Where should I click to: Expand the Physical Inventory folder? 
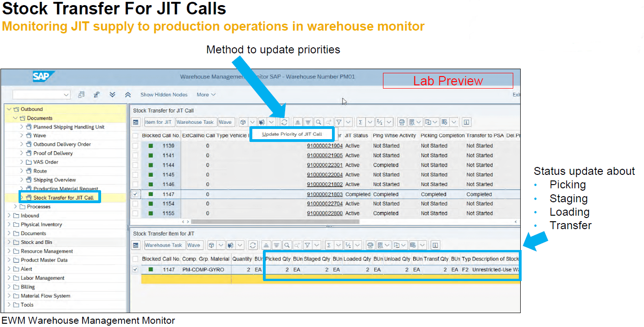(x=9, y=224)
